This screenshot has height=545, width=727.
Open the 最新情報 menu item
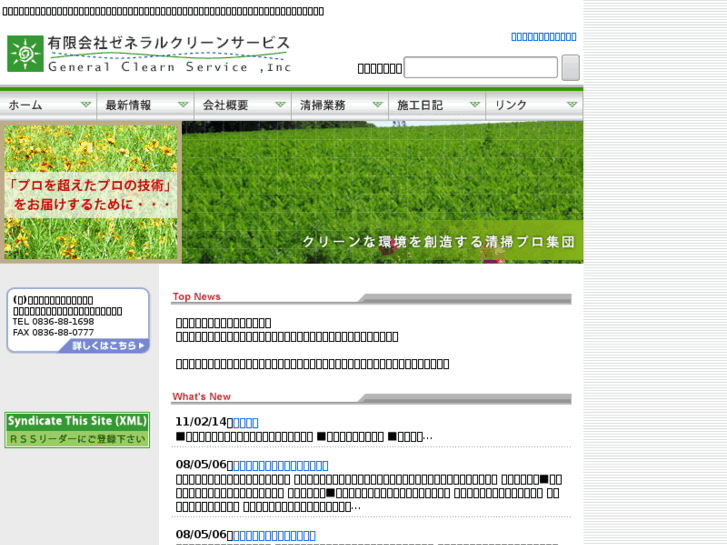coord(146,105)
